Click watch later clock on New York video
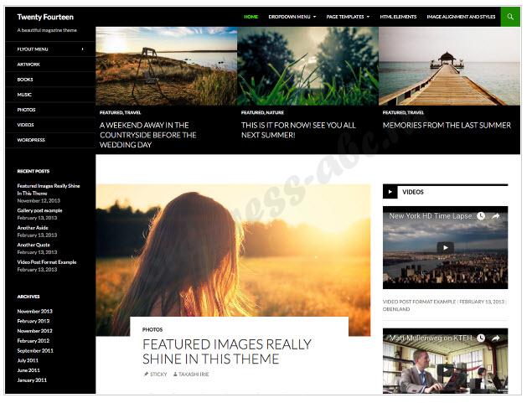Screen dimensions: 532x403 click(481, 216)
